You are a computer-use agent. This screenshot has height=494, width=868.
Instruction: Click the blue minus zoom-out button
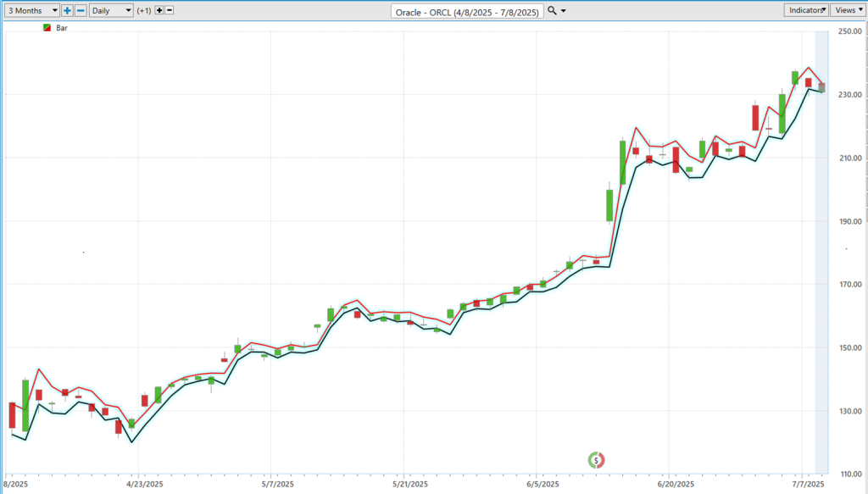[x=81, y=10]
